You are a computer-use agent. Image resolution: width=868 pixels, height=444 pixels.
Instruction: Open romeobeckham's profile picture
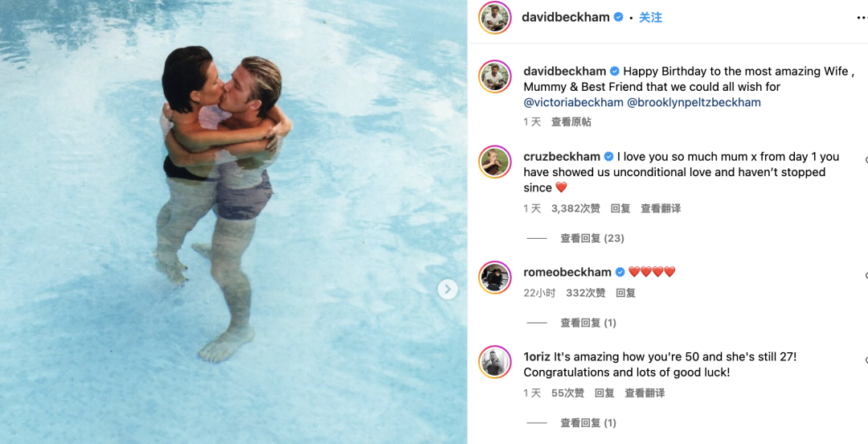coord(494,277)
